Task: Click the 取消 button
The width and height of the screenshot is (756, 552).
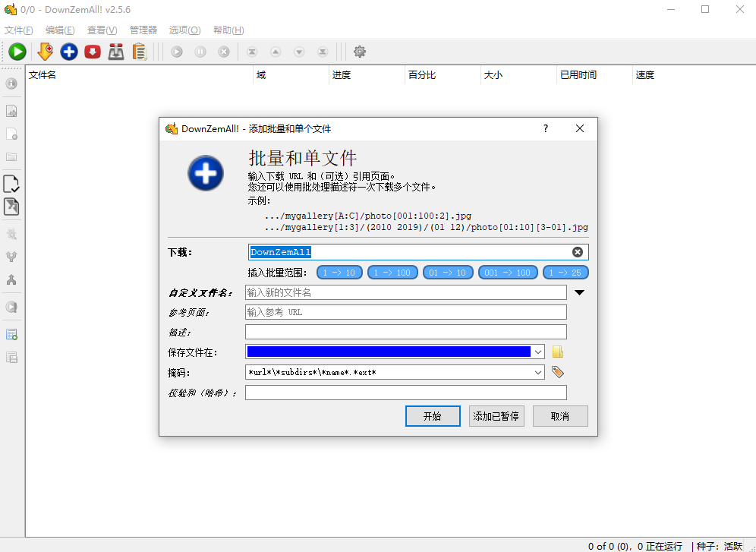Action: 560,416
